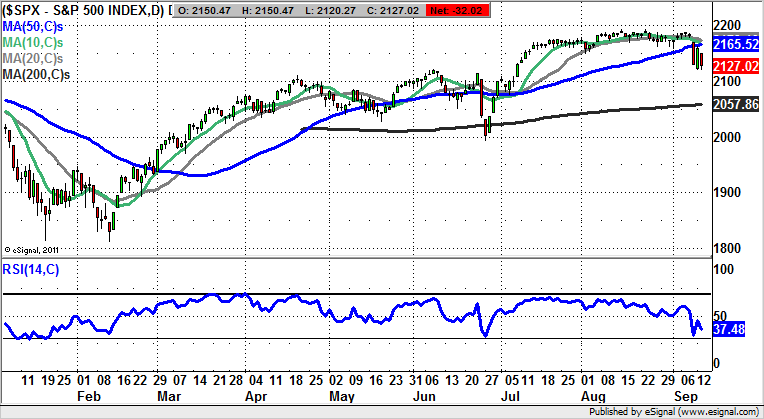Click the blue 2165.52 price marker
This screenshot has width=764, height=419.
736,45
